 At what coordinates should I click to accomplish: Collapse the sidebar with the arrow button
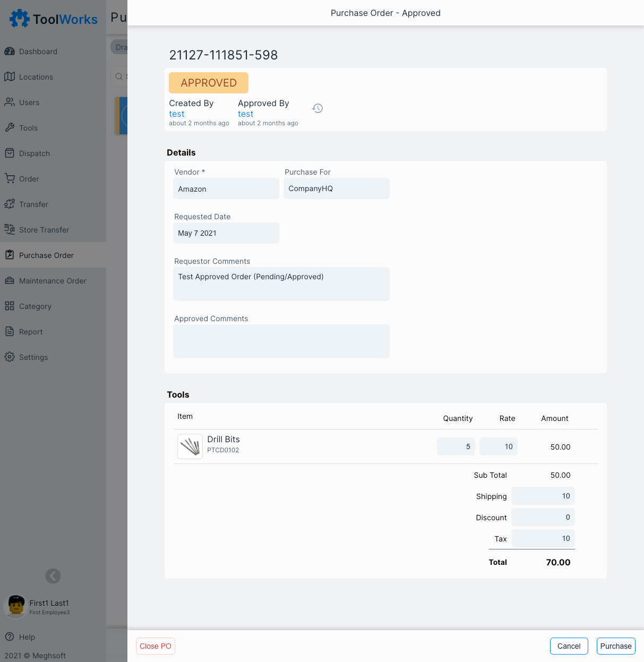coord(53,576)
